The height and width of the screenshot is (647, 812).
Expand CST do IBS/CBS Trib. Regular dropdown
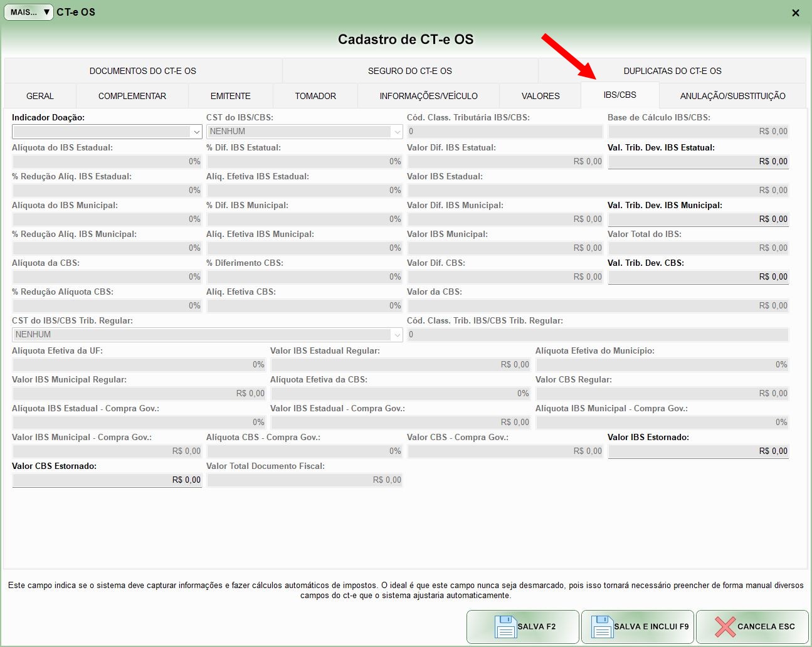coord(396,335)
